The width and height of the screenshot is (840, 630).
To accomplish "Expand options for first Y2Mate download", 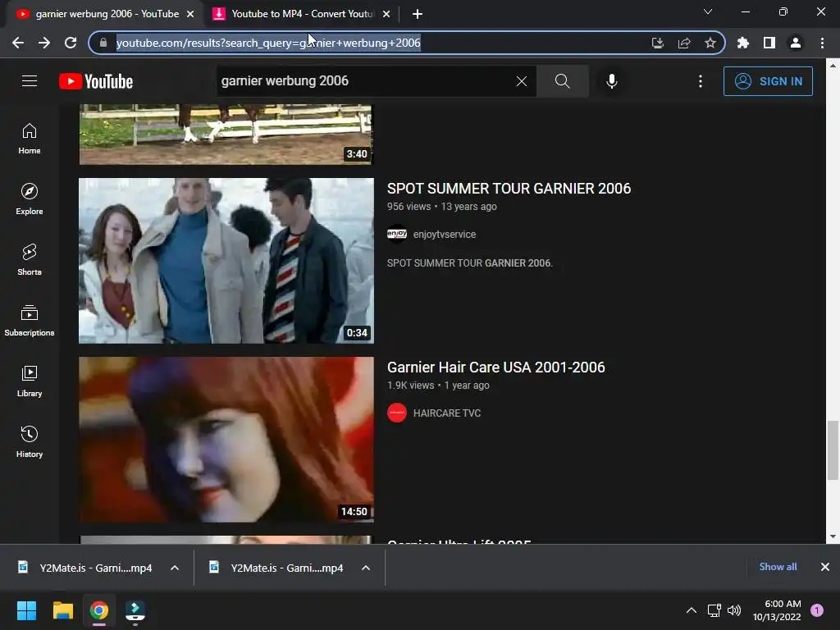I will coord(175,568).
